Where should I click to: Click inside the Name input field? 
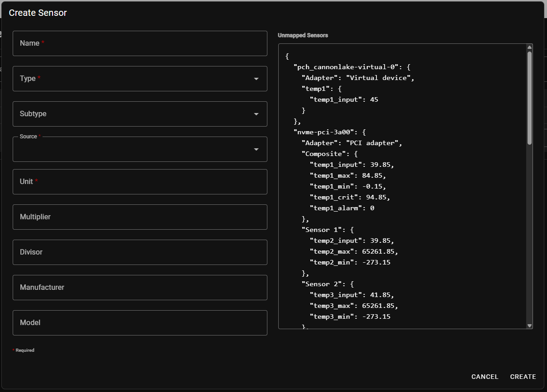[136, 43]
